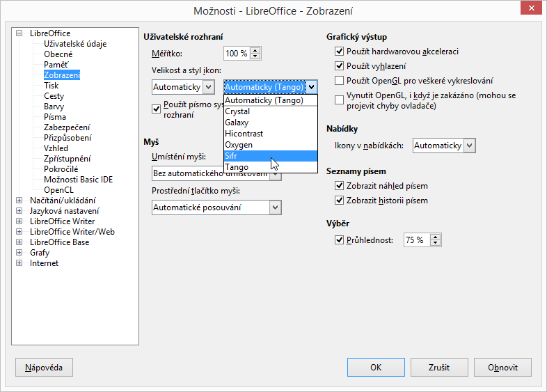The image size is (547, 392).
Task: Collapse the LibreOffice tree node
Action: 19,33
